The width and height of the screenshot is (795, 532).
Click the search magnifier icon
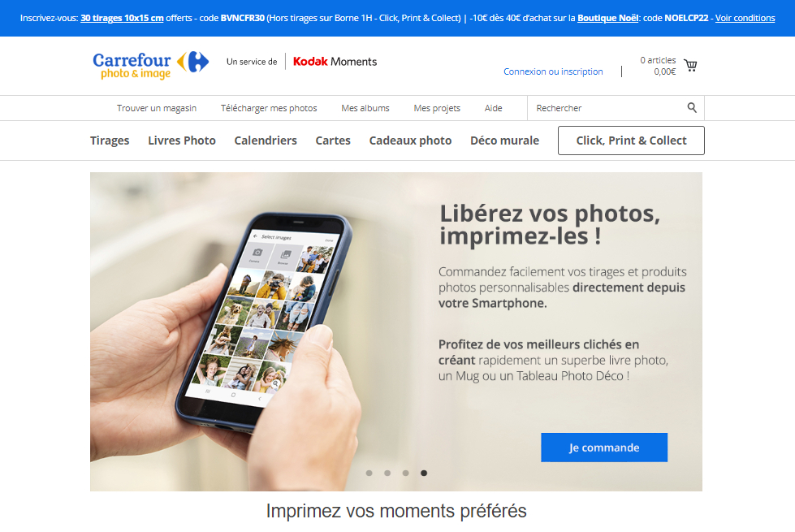click(692, 107)
